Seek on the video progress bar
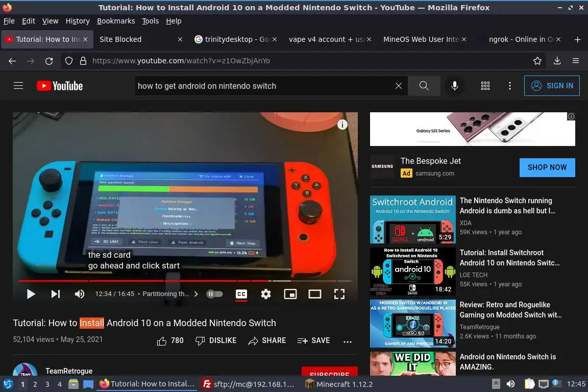The image size is (588, 392). (185, 281)
